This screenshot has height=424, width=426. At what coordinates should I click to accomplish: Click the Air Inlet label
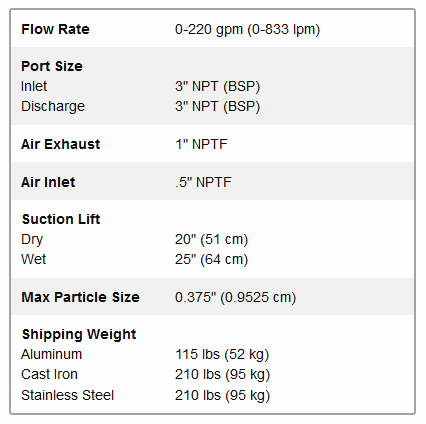[x=48, y=182]
